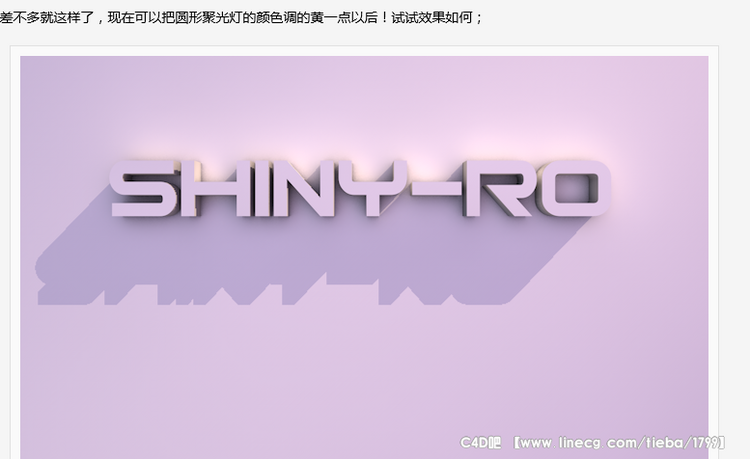Click the Chinese instruction text about the spotlight color
Image resolution: width=750 pixels, height=459 pixels.
242,18
